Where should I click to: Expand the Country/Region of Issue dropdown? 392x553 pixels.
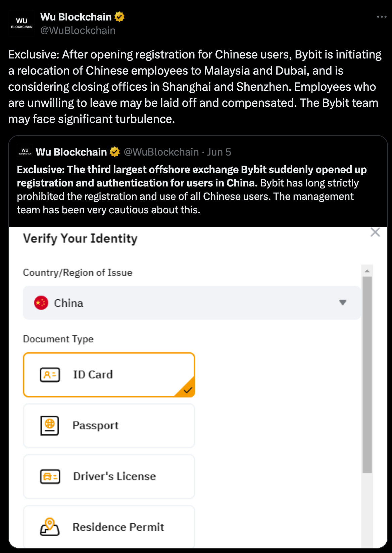coord(191,303)
